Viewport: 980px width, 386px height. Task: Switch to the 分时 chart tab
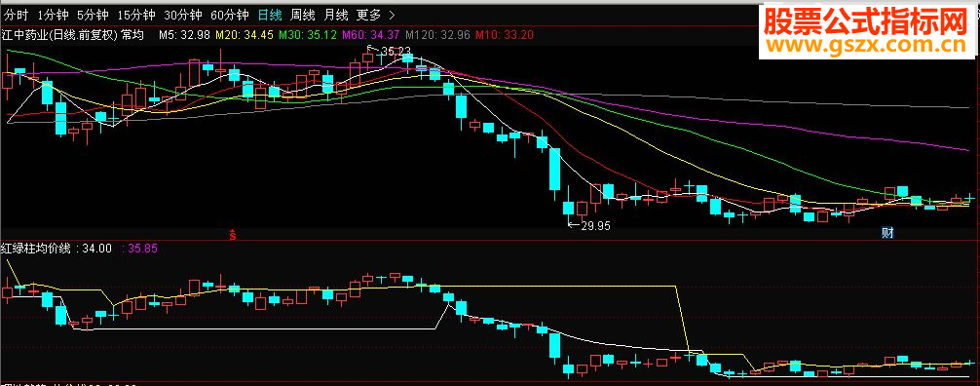click(17, 15)
